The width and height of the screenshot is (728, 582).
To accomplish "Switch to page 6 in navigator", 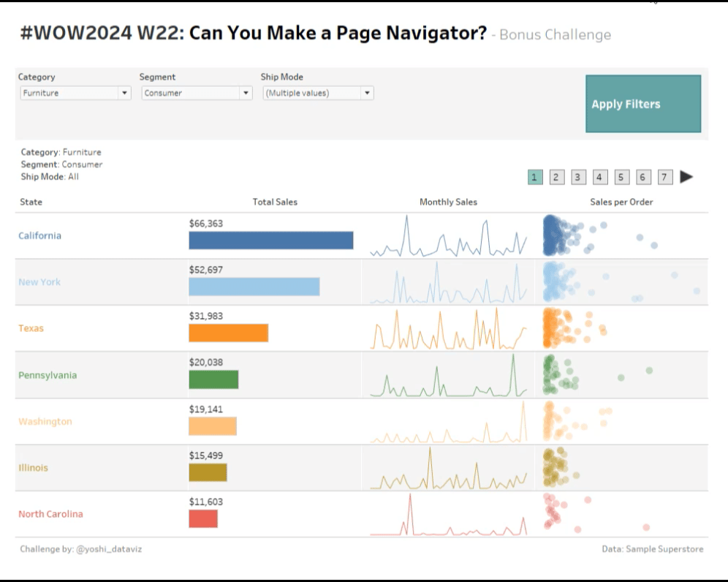I will point(642,177).
